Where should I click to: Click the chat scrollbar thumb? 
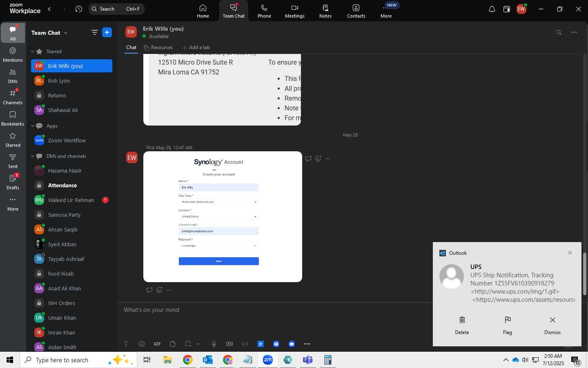click(584, 274)
